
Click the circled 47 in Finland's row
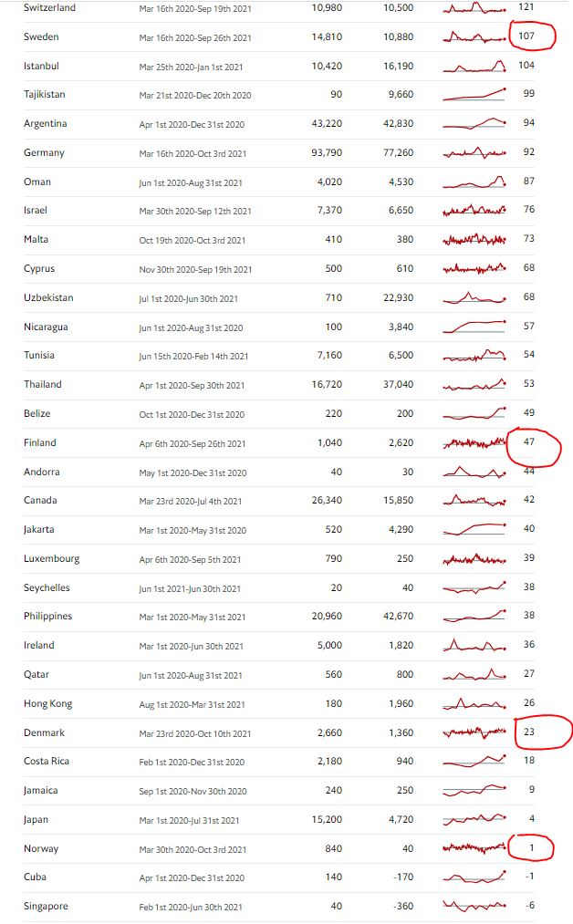coord(529,442)
